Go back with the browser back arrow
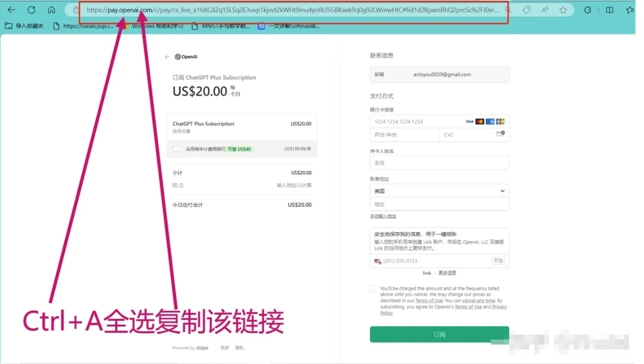Screen dimensions: 644x364 pos(11,10)
